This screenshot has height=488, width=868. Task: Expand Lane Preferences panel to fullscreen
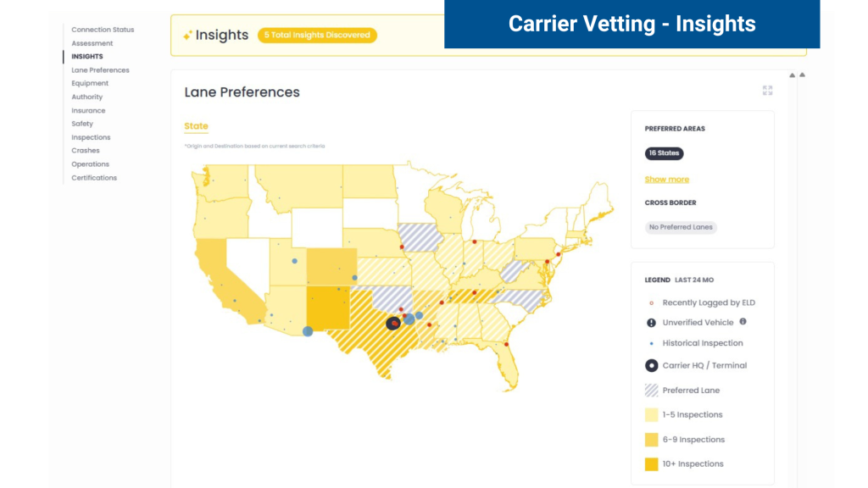[767, 91]
